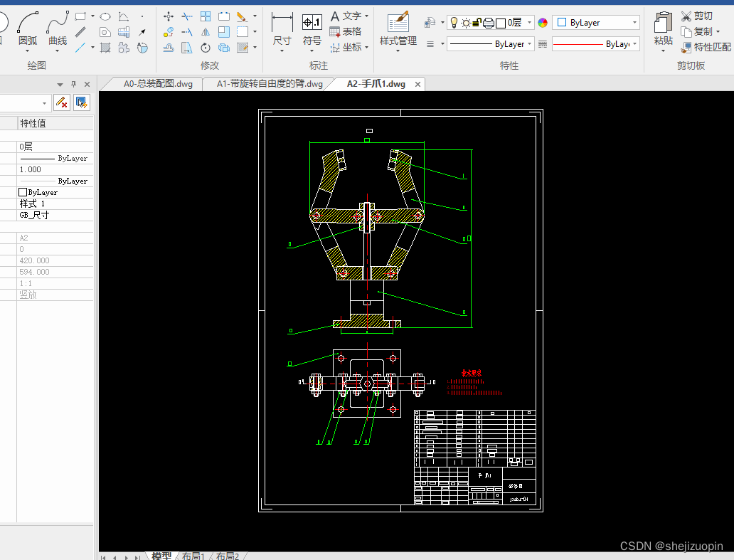Viewport: 734px width, 560px height.
Task: Select the Mirror modify tool
Action: [x=206, y=32]
